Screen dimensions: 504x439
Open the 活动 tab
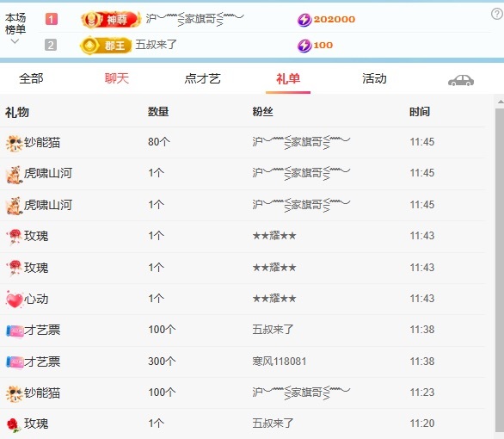pyautogui.click(x=374, y=78)
